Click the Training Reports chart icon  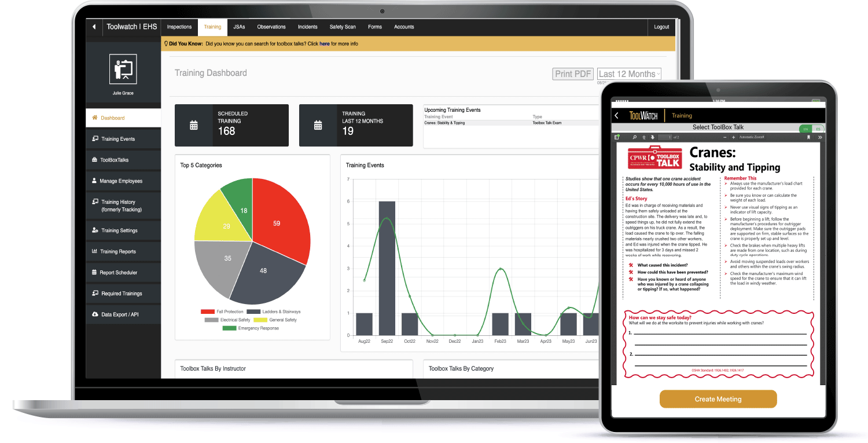pyautogui.click(x=95, y=251)
